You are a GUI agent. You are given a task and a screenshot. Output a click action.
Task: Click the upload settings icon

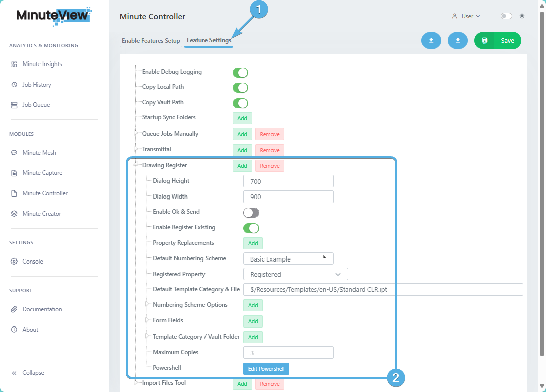(431, 40)
